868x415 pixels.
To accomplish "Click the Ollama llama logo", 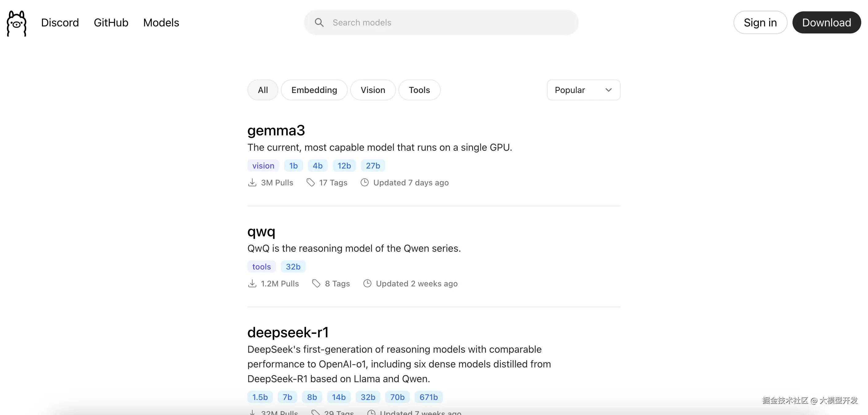I will (x=17, y=23).
